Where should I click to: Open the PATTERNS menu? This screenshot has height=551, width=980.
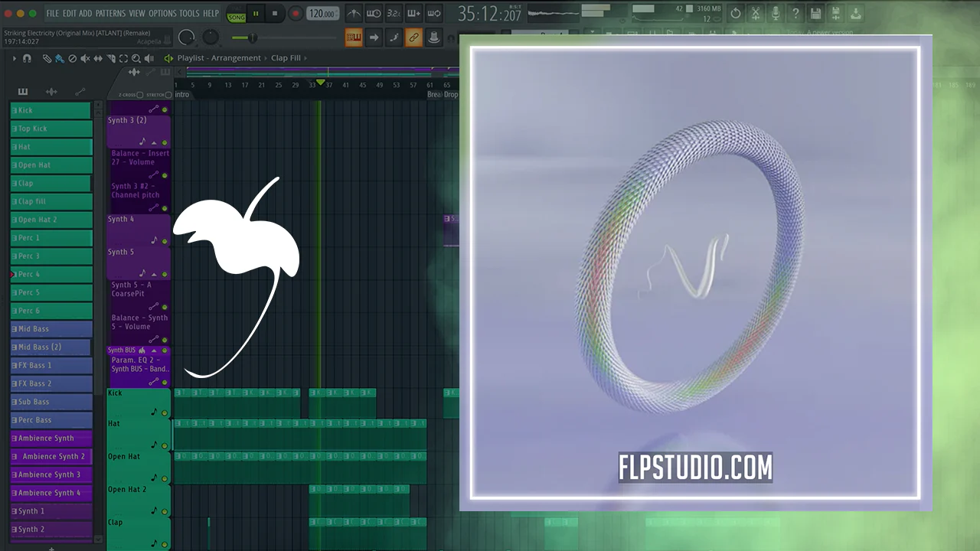pyautogui.click(x=110, y=14)
